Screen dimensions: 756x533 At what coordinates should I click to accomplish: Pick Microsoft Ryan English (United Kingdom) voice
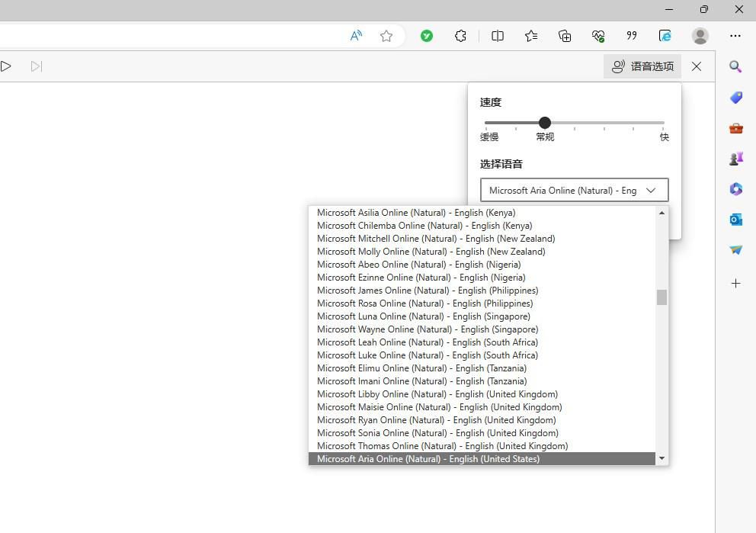(x=482, y=421)
